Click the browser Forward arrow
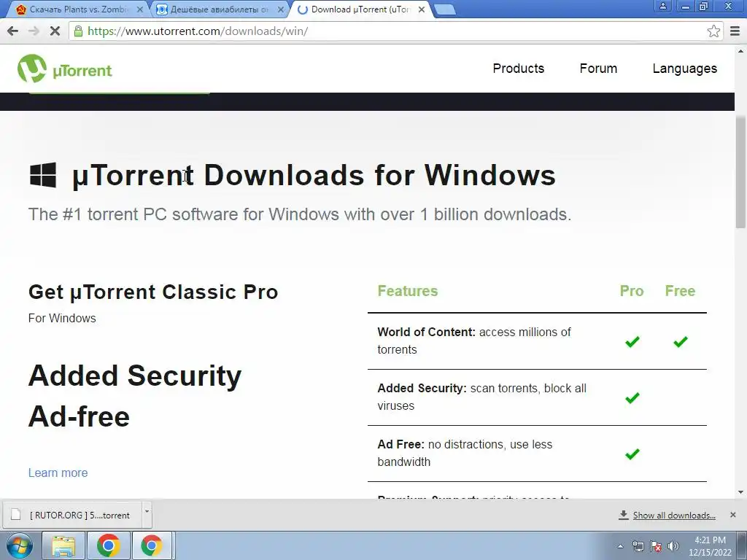Screen dimensions: 747x560 [34, 31]
